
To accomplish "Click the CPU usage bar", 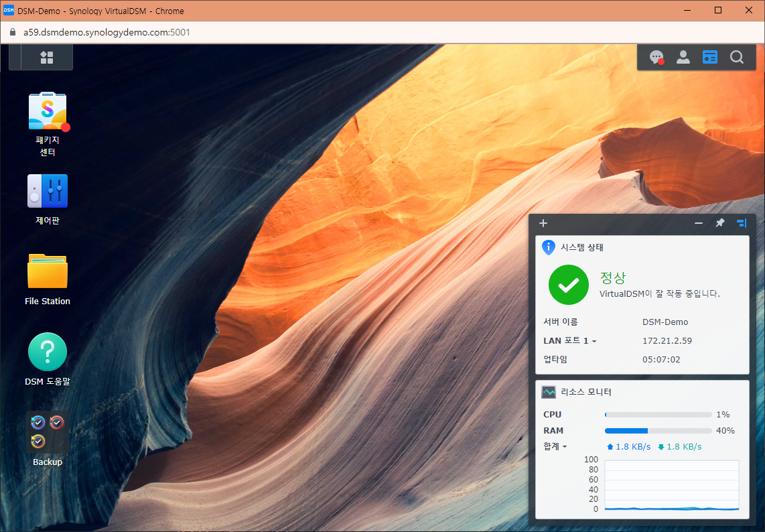I will (x=658, y=414).
